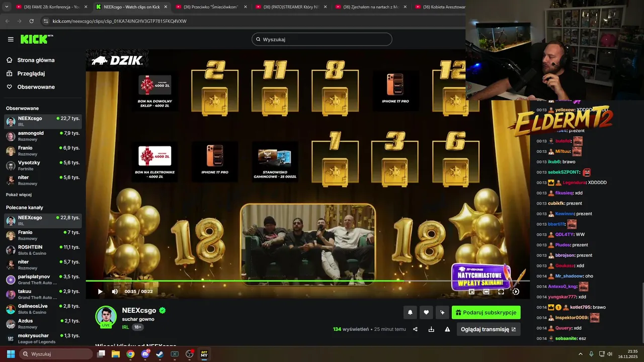Open File Explorer from taskbar
This screenshot has height=362, width=644.
116,354
